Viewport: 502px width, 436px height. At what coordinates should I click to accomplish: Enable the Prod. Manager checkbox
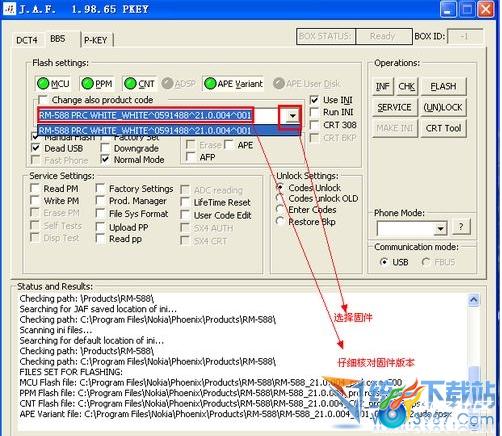click(x=100, y=201)
